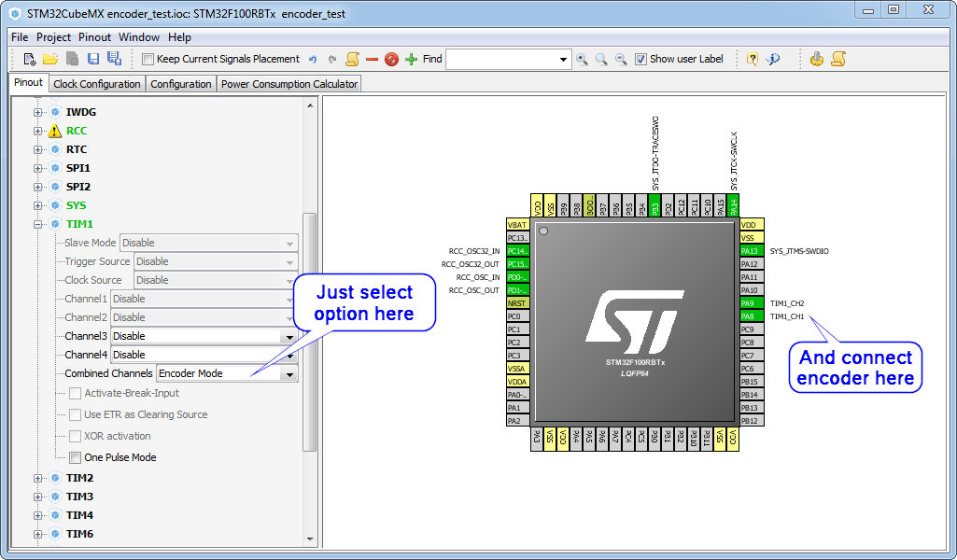Select the IWDG tree item
The image size is (957, 560).
[x=80, y=112]
